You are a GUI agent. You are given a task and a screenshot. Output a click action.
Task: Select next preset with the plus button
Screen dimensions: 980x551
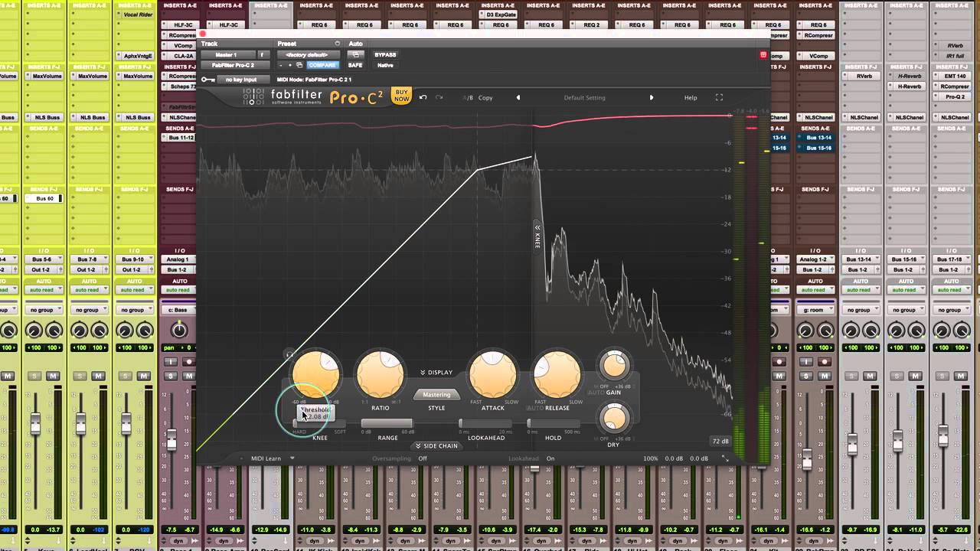tap(290, 65)
